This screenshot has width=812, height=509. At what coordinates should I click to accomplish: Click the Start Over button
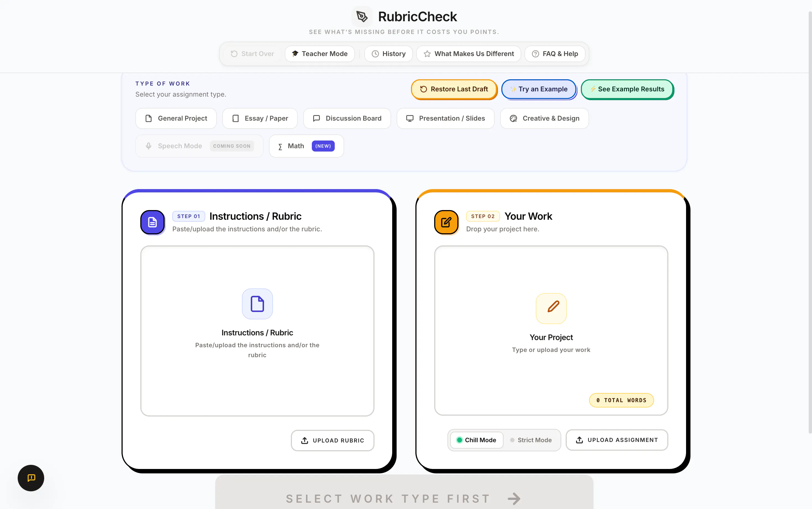click(x=252, y=54)
